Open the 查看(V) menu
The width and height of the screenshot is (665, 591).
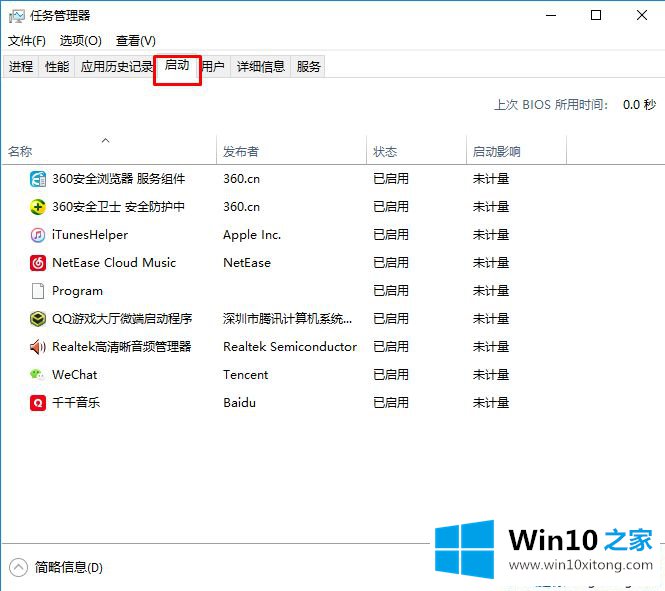[136, 41]
